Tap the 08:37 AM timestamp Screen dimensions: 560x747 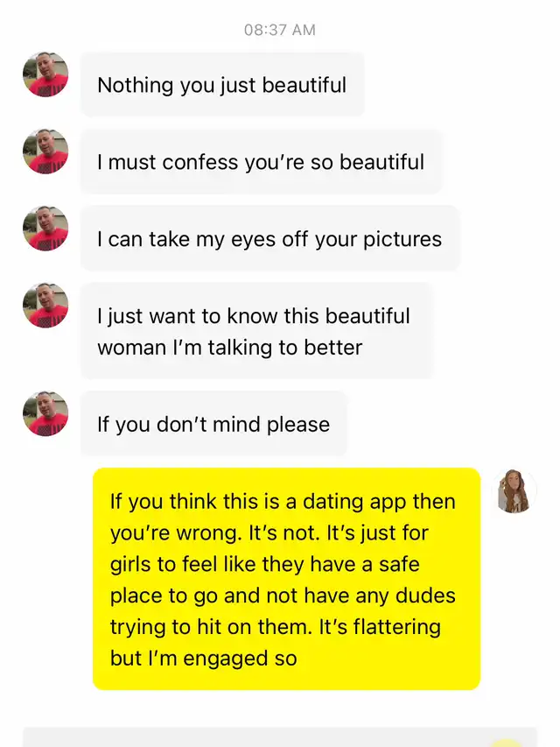[279, 31]
